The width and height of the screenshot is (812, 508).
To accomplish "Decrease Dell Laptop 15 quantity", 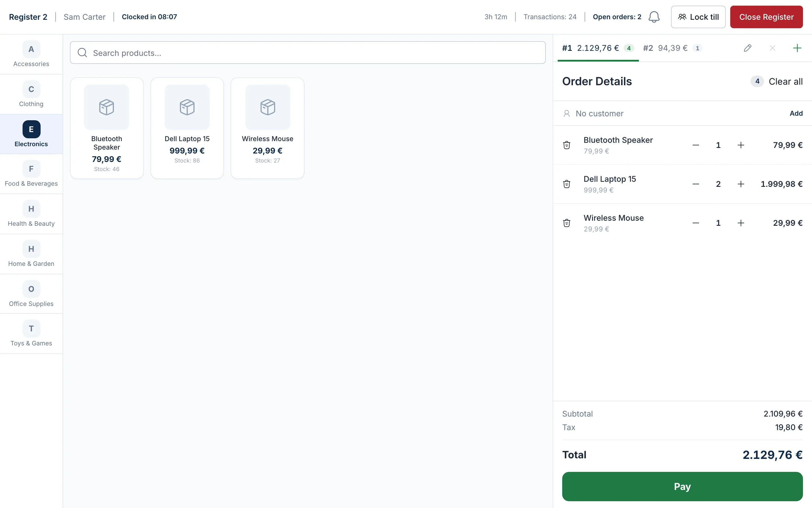I will (x=696, y=184).
